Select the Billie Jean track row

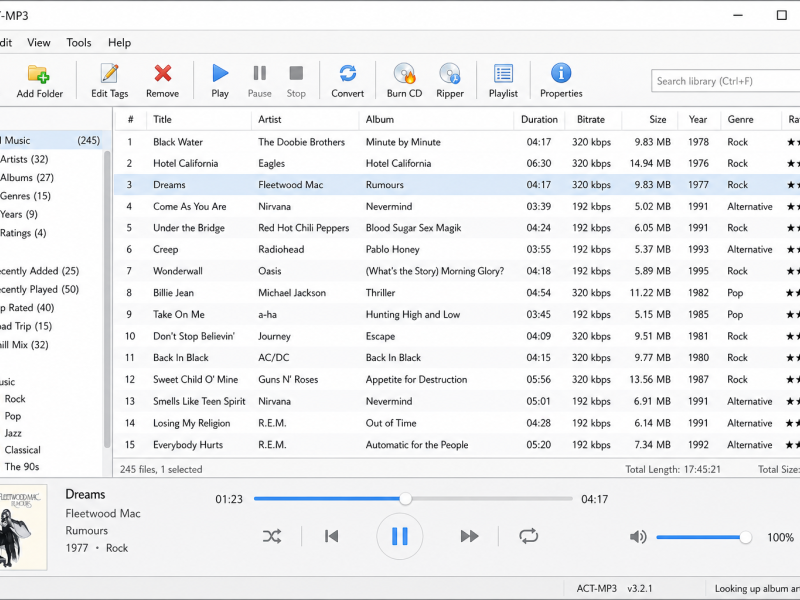click(x=457, y=293)
